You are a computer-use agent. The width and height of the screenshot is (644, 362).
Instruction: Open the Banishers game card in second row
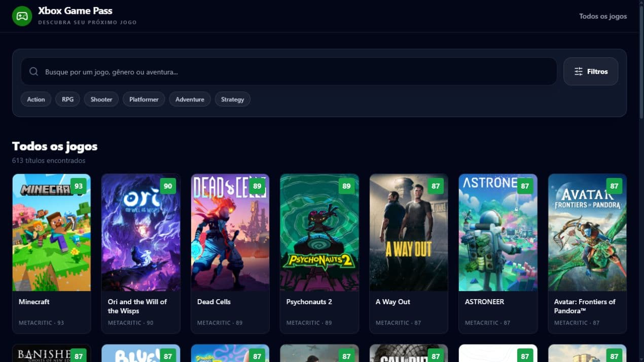52,353
